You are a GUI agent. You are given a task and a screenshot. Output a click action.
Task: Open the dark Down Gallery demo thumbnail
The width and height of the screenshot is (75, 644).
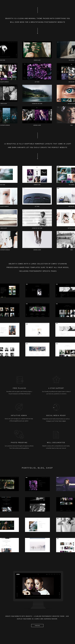(9, 93)
